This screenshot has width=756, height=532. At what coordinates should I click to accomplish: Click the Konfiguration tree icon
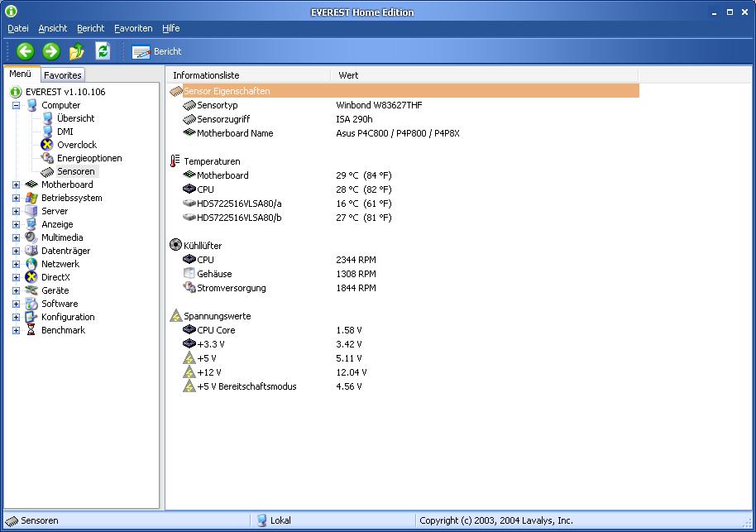pyautogui.click(x=31, y=317)
